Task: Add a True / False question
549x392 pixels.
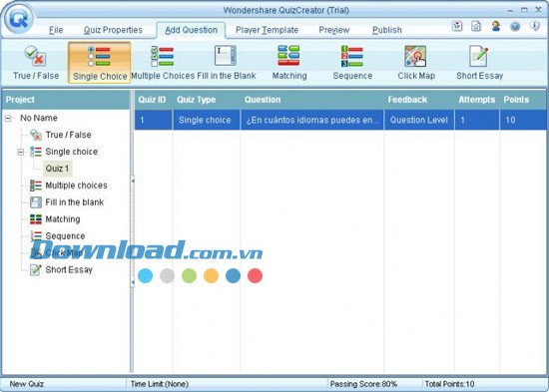Action: 36,63
